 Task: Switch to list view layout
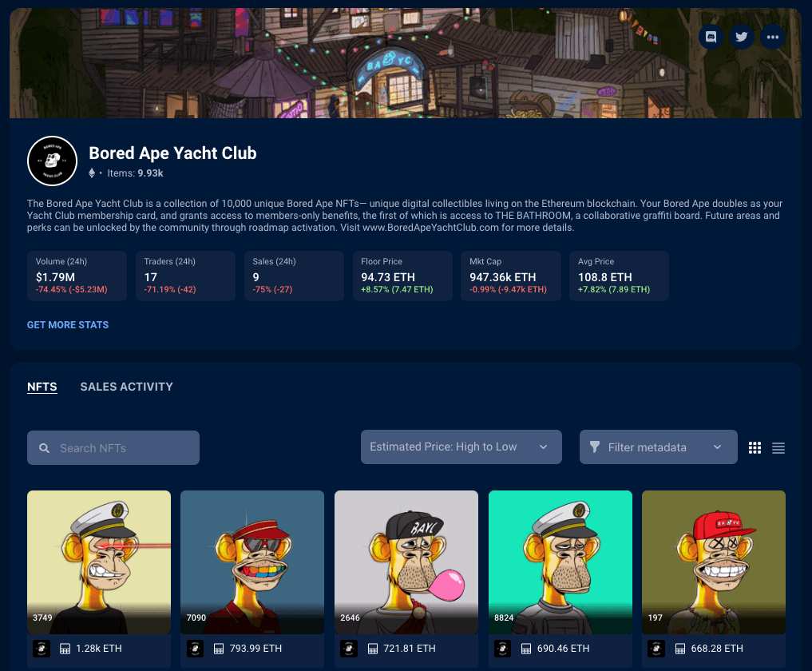pyautogui.click(x=778, y=448)
